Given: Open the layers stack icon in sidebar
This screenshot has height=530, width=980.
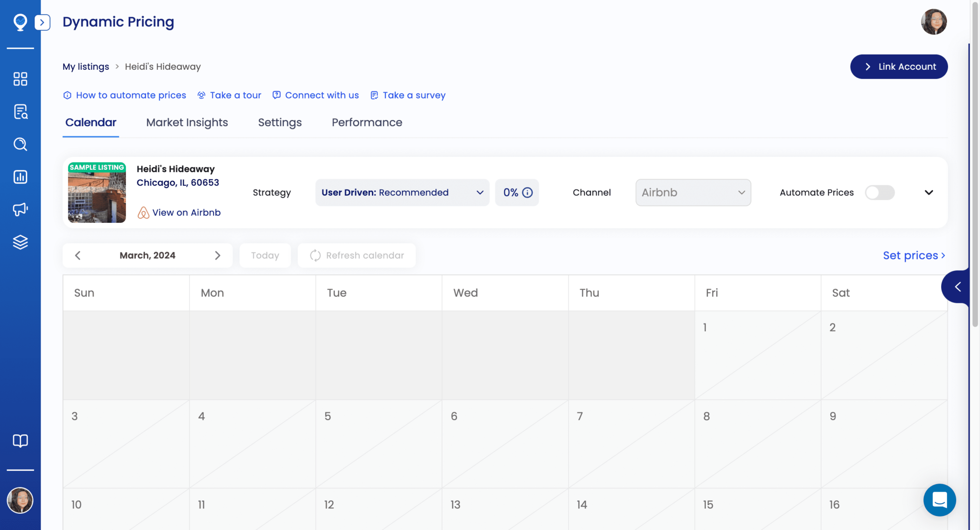Looking at the screenshot, I should (x=20, y=242).
